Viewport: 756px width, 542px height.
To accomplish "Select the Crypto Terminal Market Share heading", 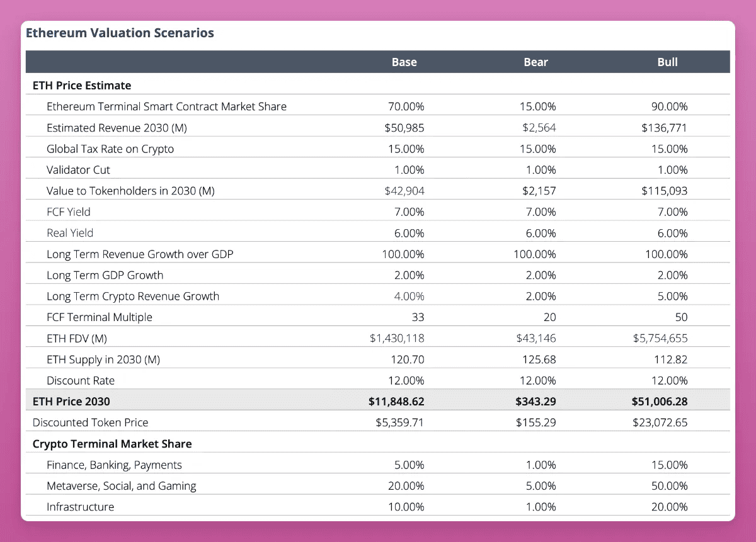I will 112,444.
